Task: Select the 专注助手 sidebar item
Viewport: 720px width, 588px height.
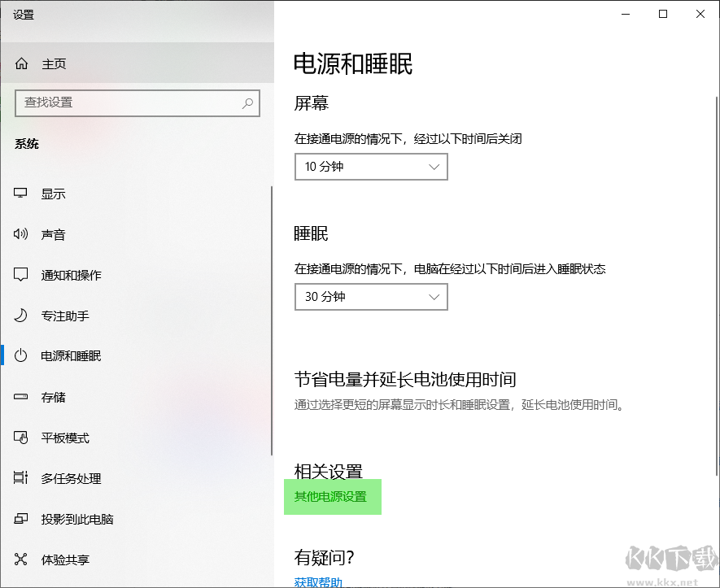Action: coord(65,316)
